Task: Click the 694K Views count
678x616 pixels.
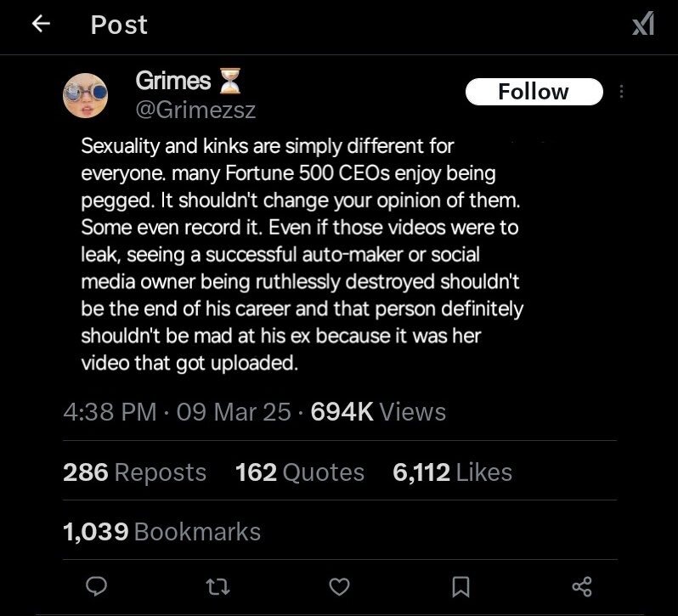Action: click(x=378, y=412)
